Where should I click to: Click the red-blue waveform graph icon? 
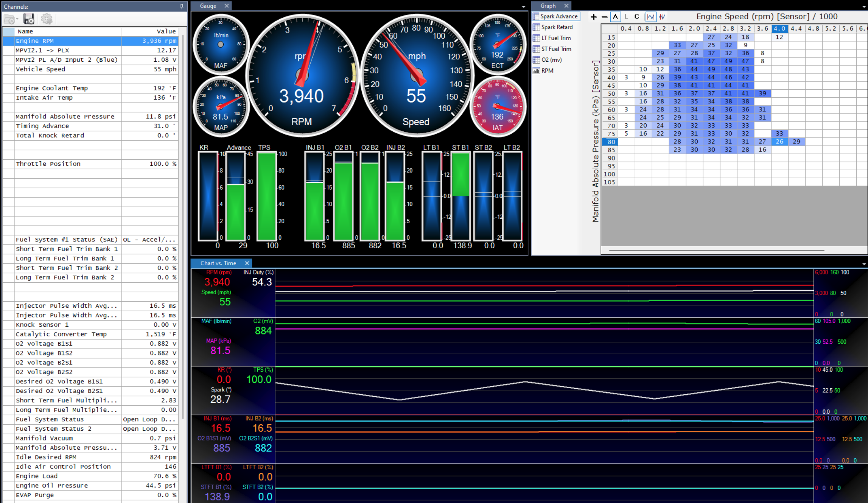click(662, 17)
